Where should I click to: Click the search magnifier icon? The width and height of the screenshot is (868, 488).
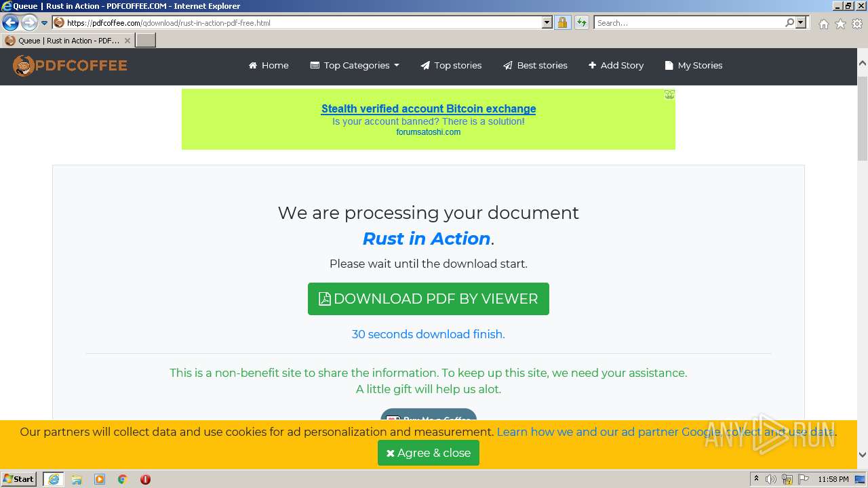(789, 22)
